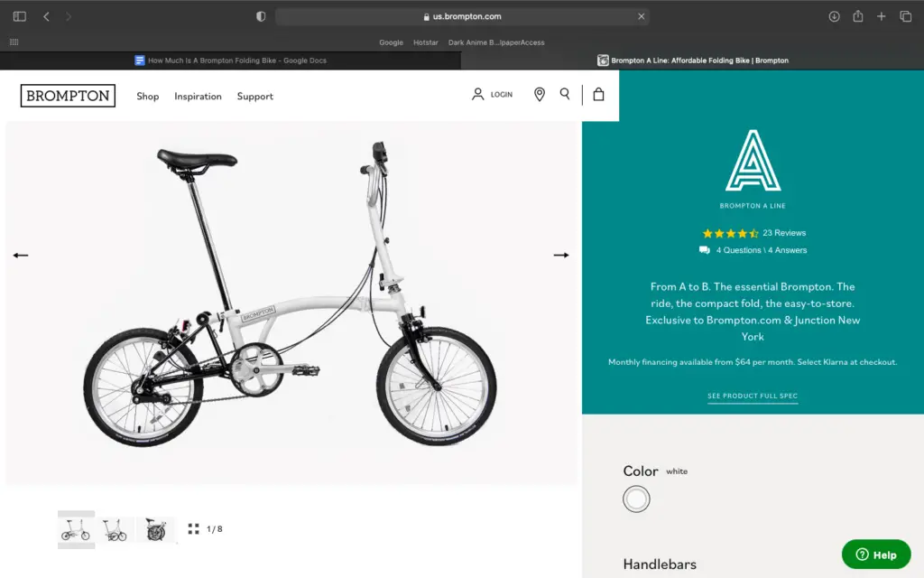This screenshot has width=924, height=578.
Task: Click the Safari share icon
Action: [x=858, y=16]
